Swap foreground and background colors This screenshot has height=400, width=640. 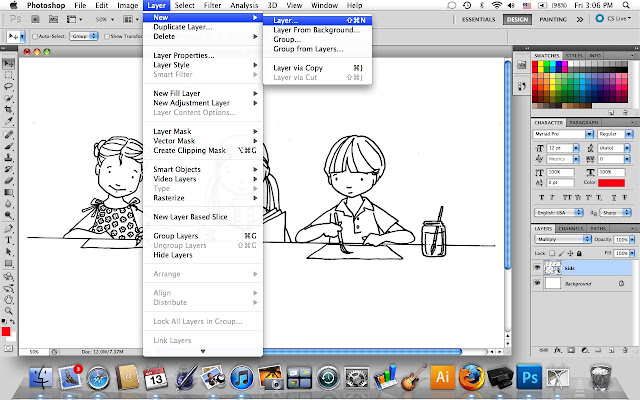point(13,321)
